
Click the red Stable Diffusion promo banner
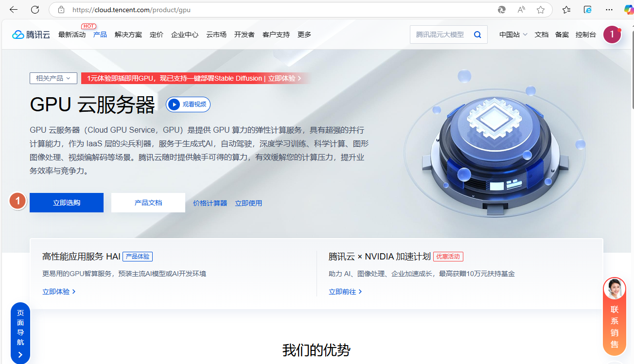click(195, 78)
